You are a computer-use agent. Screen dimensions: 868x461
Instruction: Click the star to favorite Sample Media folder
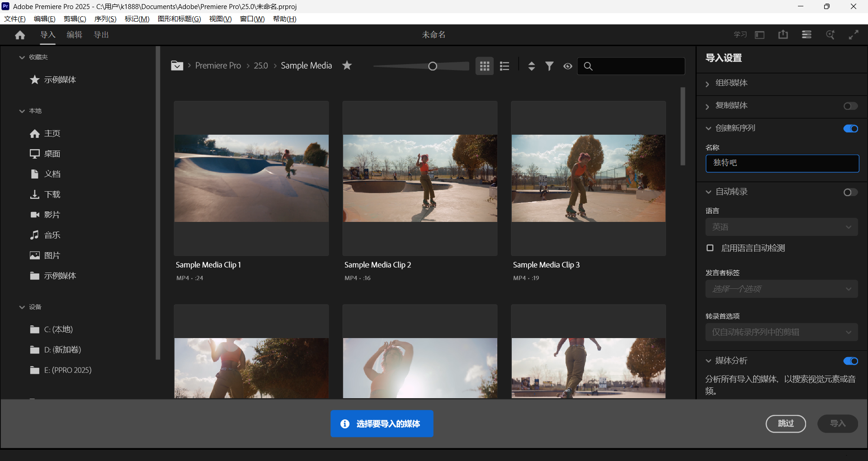click(x=347, y=65)
